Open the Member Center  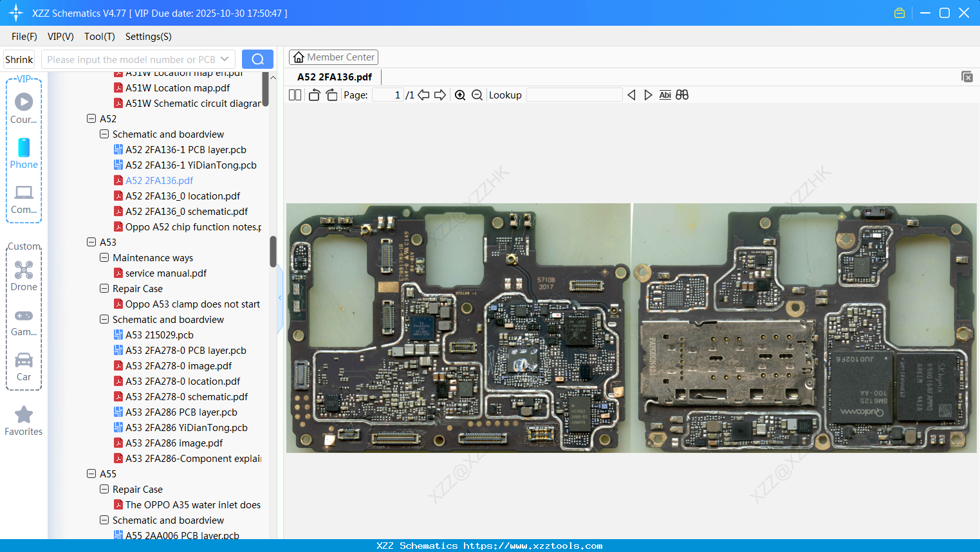333,57
